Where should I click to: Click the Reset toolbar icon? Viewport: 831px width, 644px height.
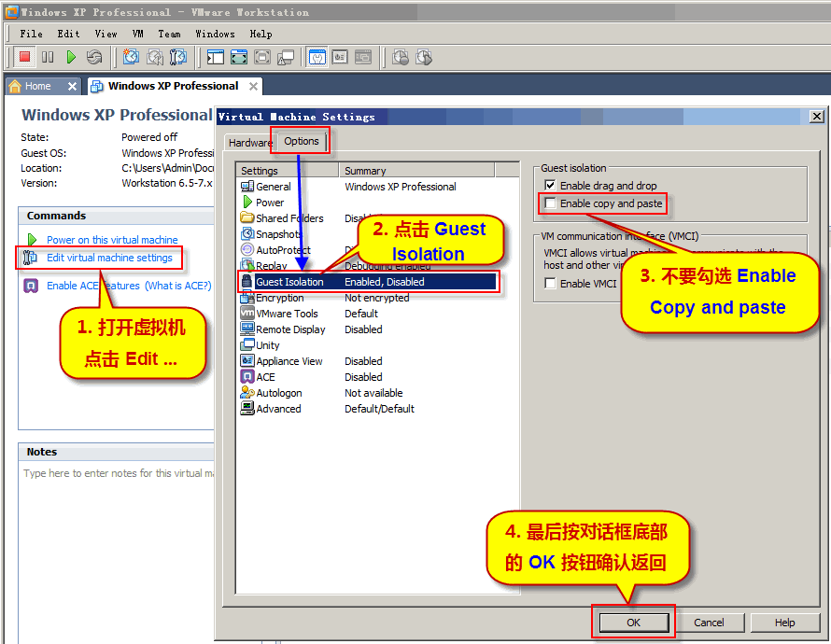pyautogui.click(x=94, y=58)
